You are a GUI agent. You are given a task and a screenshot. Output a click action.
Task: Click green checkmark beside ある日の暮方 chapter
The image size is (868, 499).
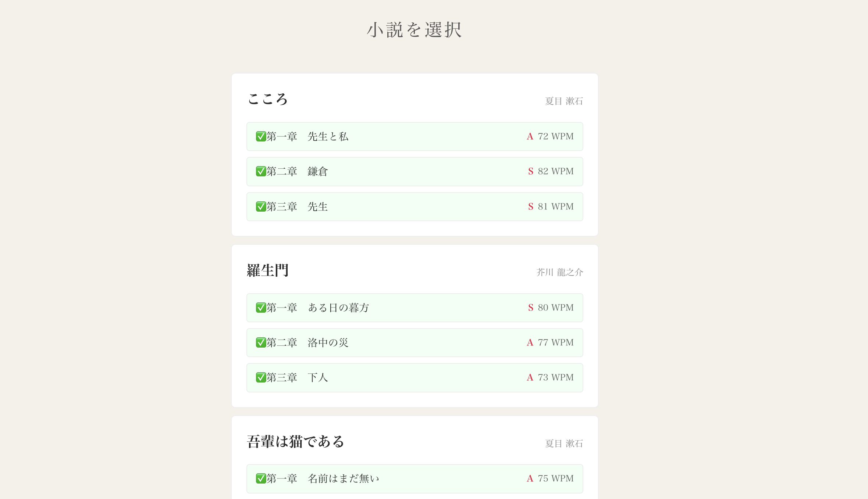pos(261,308)
